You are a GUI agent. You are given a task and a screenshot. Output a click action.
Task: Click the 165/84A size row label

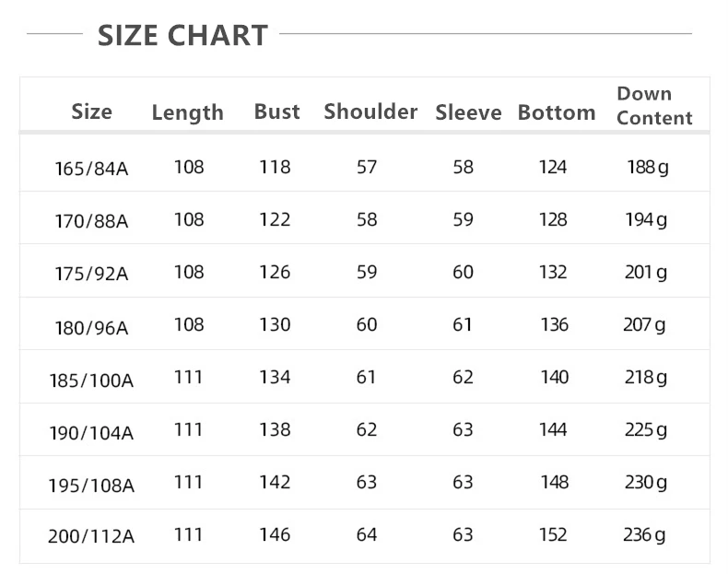(x=91, y=169)
